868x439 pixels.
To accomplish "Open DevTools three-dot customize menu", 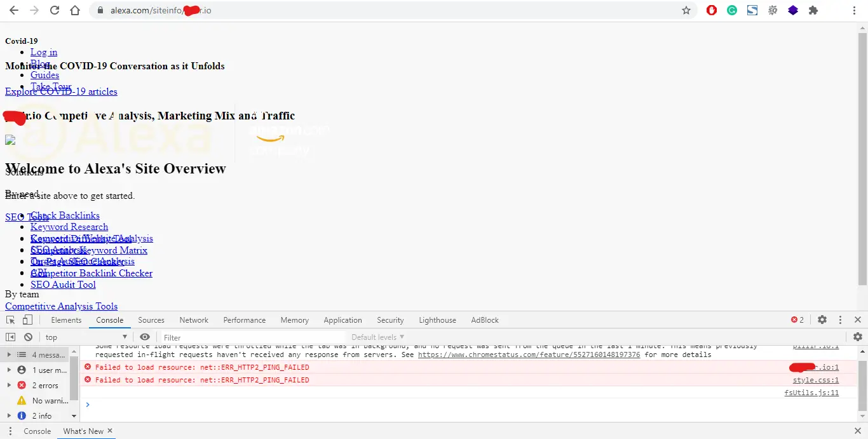I will coord(840,320).
